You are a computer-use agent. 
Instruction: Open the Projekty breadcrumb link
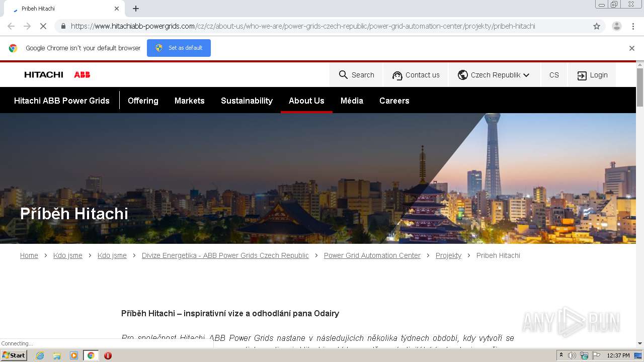point(448,255)
